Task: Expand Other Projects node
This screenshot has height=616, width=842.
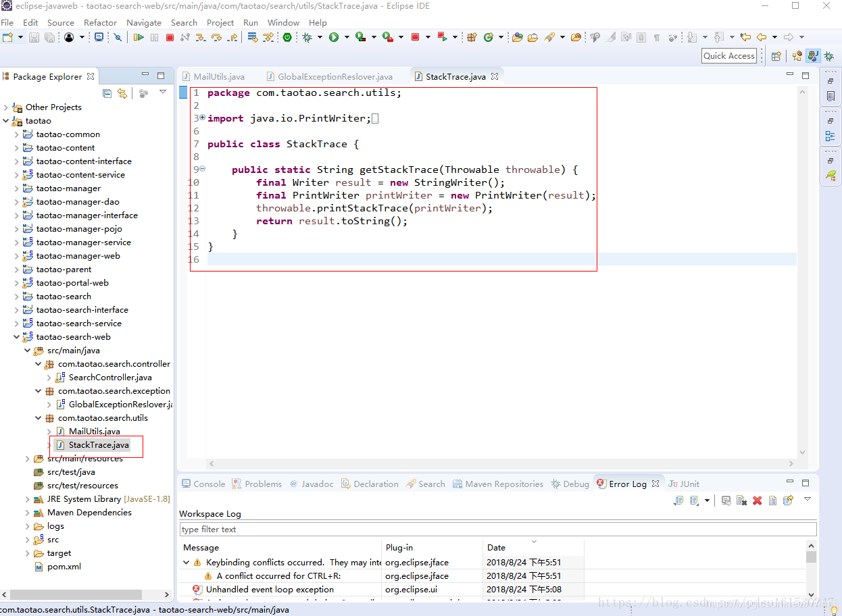Action: [6, 107]
